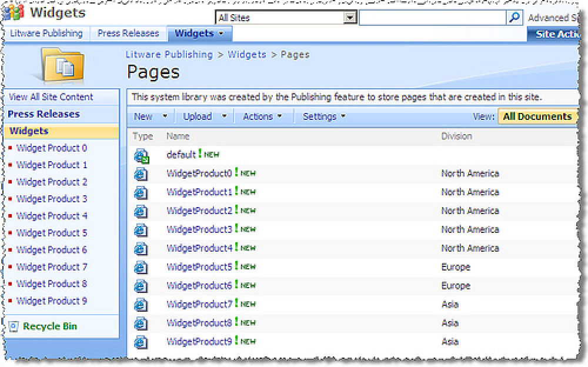Open Widget Product 9 in the sidebar
The height and width of the screenshot is (367, 588).
tap(51, 301)
